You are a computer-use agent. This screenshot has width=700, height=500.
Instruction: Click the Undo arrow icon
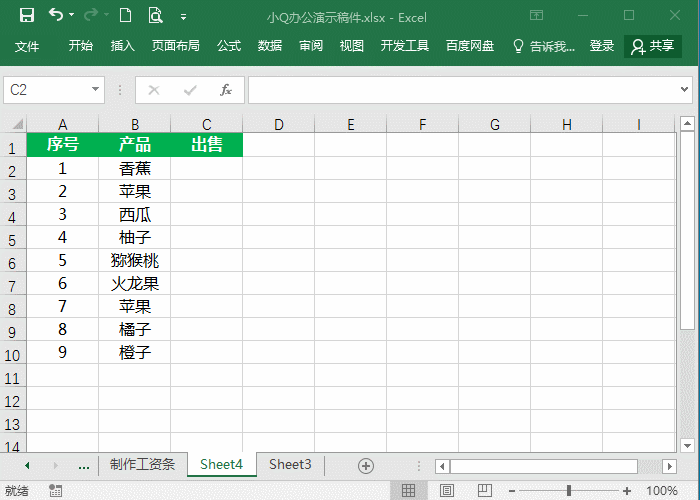pyautogui.click(x=56, y=15)
